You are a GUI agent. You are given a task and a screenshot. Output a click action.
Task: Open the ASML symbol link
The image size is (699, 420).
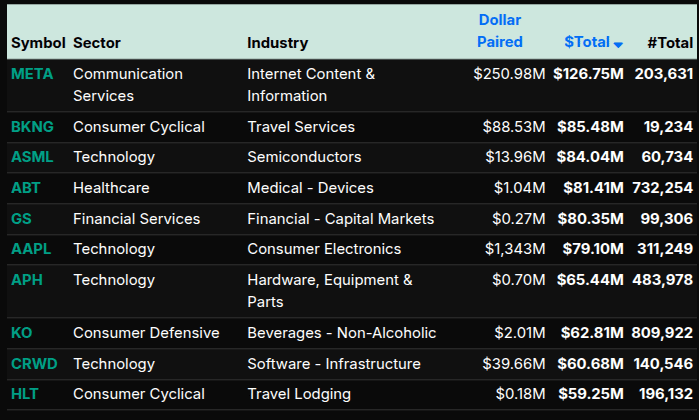tap(31, 157)
